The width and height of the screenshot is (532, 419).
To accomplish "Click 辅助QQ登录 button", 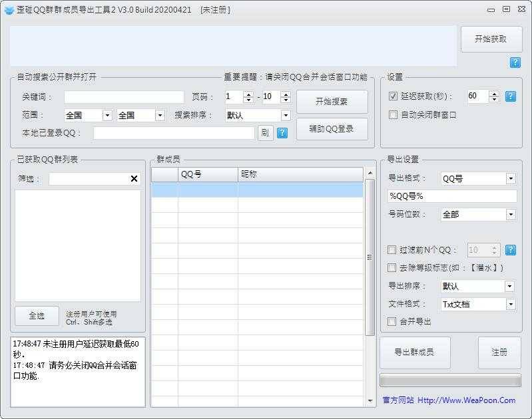I will click(x=332, y=129).
